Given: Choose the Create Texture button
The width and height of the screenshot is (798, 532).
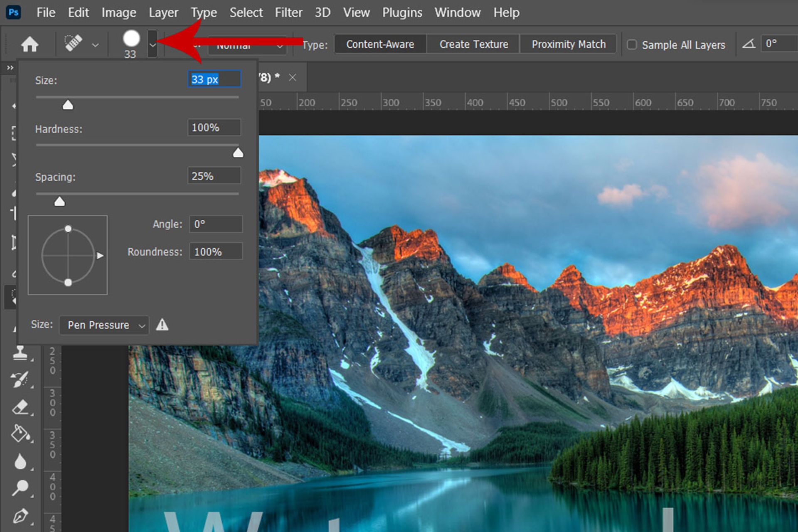Looking at the screenshot, I should pyautogui.click(x=473, y=44).
